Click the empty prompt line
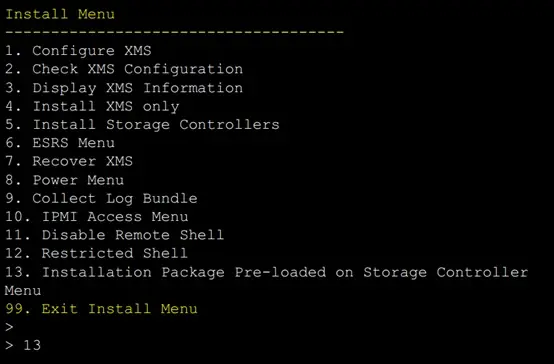Image resolution: width=554 pixels, height=364 pixels. coord(9,327)
